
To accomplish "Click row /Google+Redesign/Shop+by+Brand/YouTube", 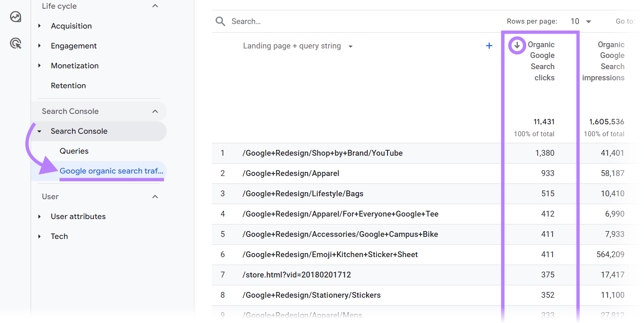I will (323, 153).
